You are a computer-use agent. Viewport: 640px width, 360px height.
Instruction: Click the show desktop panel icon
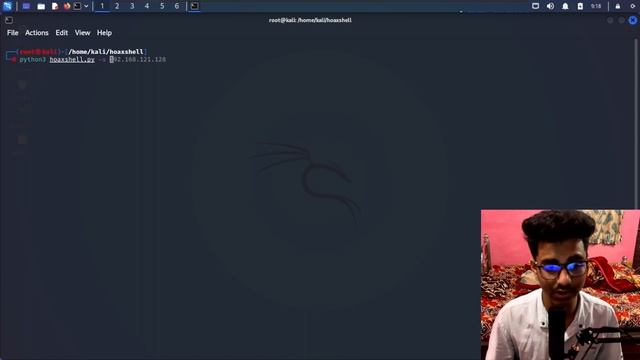[26, 6]
